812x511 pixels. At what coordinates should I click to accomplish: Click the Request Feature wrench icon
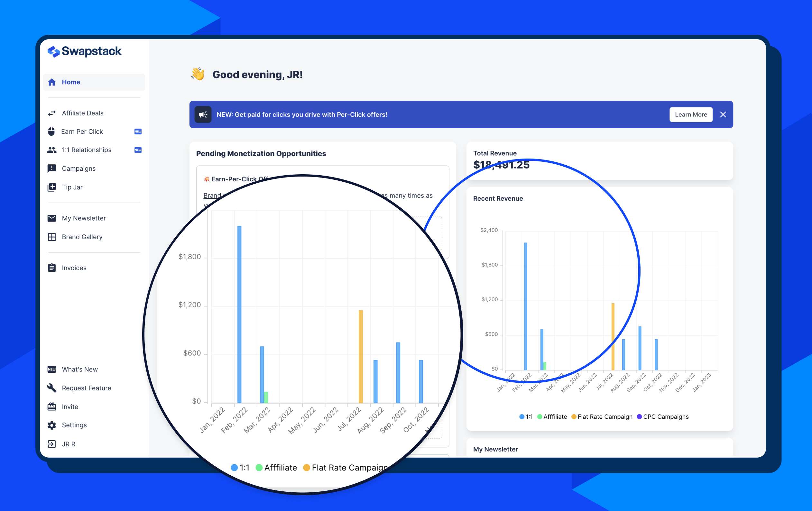51,388
